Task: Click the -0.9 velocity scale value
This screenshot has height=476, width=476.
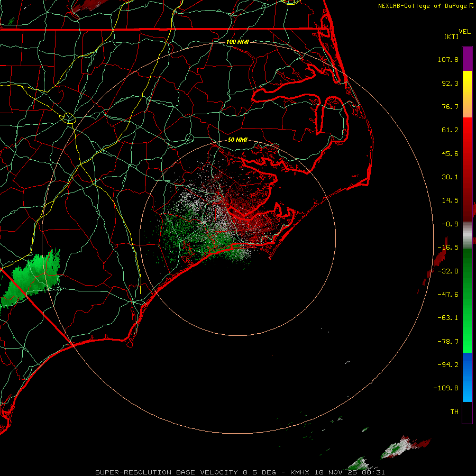Action: (450, 224)
